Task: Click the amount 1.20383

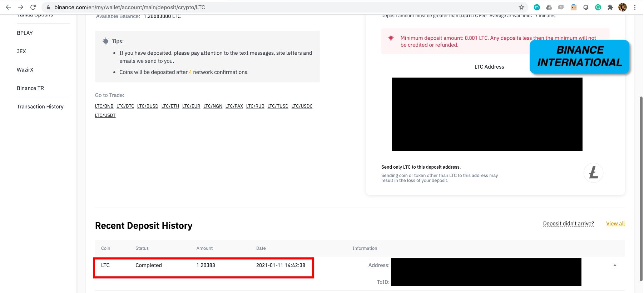Action: [x=206, y=265]
